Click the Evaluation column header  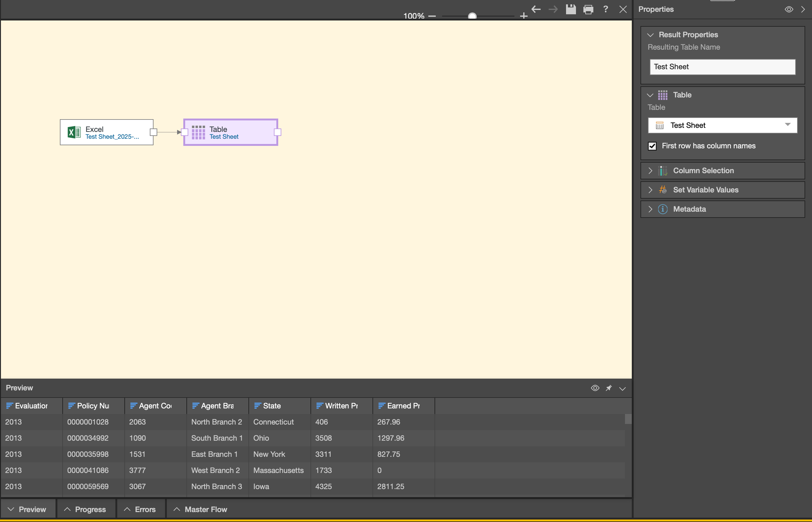click(32, 406)
